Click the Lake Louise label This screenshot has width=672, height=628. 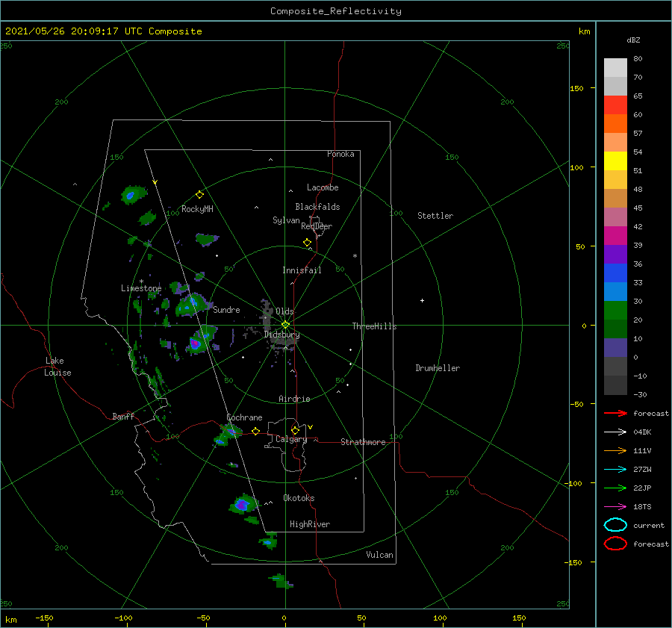(57, 367)
